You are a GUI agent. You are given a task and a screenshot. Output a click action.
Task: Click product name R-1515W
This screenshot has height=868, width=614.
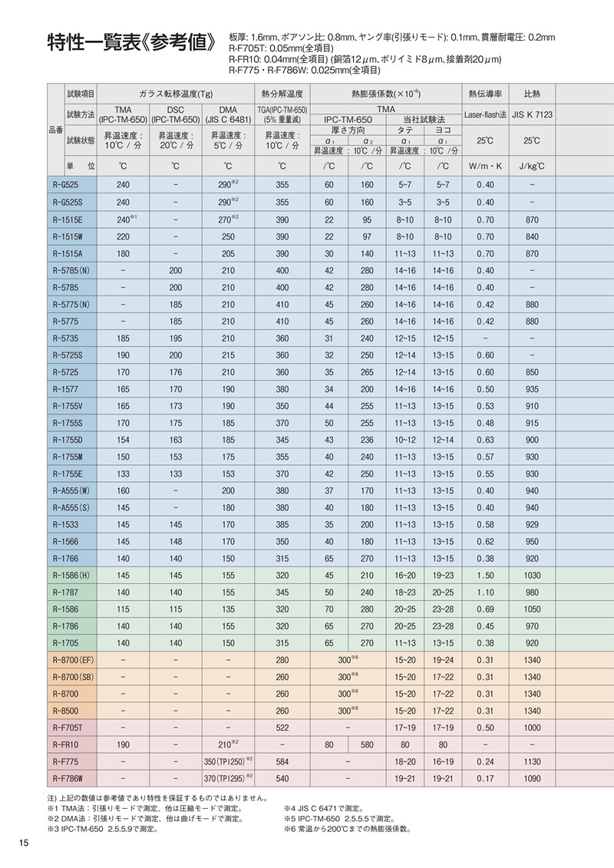point(68,236)
